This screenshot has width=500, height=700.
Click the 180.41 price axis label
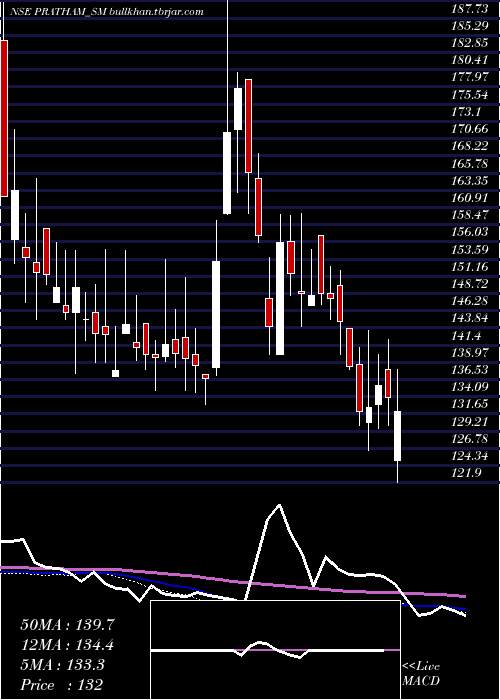tap(470, 60)
